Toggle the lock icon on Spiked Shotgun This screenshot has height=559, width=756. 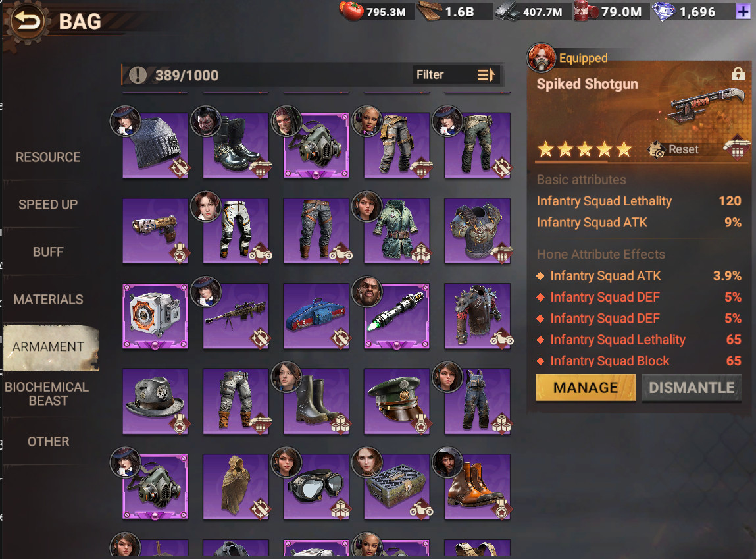point(738,74)
